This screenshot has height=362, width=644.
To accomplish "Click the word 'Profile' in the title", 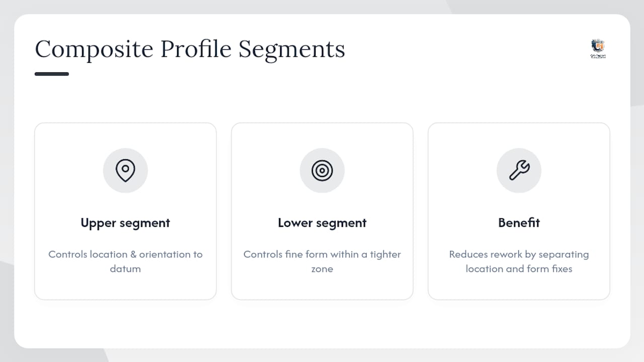I will [x=196, y=49].
